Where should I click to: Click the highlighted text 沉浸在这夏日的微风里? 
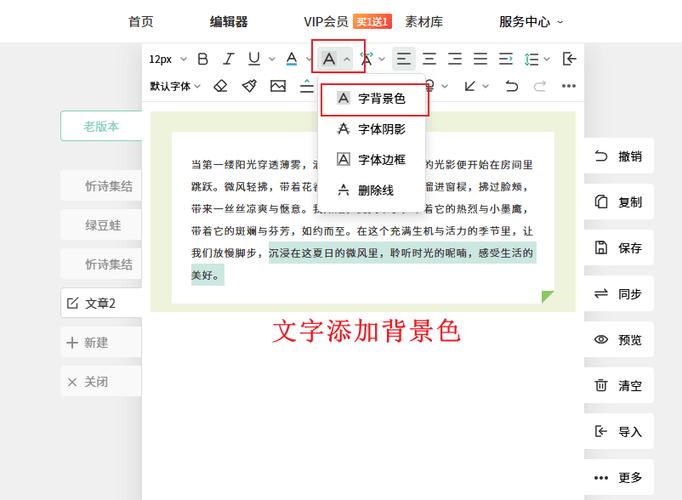click(x=323, y=253)
